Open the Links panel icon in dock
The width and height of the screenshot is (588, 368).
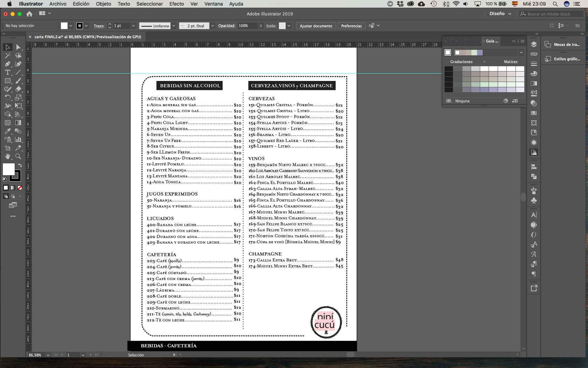[534, 54]
